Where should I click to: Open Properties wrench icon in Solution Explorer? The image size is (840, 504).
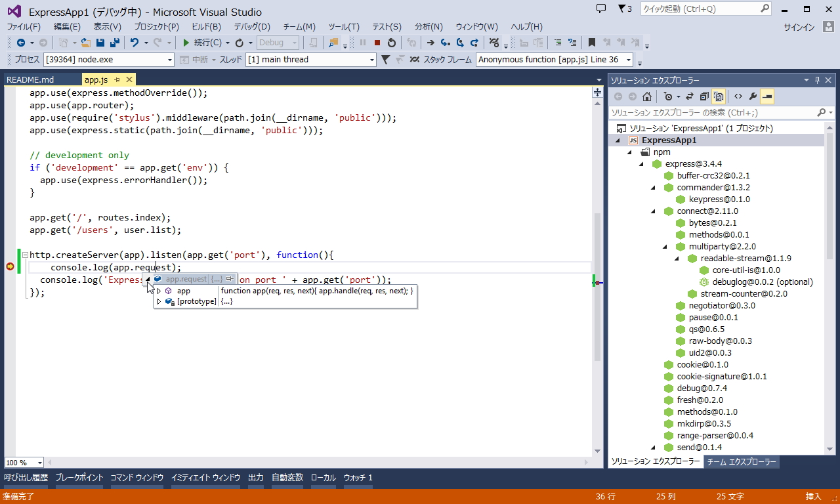[753, 96]
